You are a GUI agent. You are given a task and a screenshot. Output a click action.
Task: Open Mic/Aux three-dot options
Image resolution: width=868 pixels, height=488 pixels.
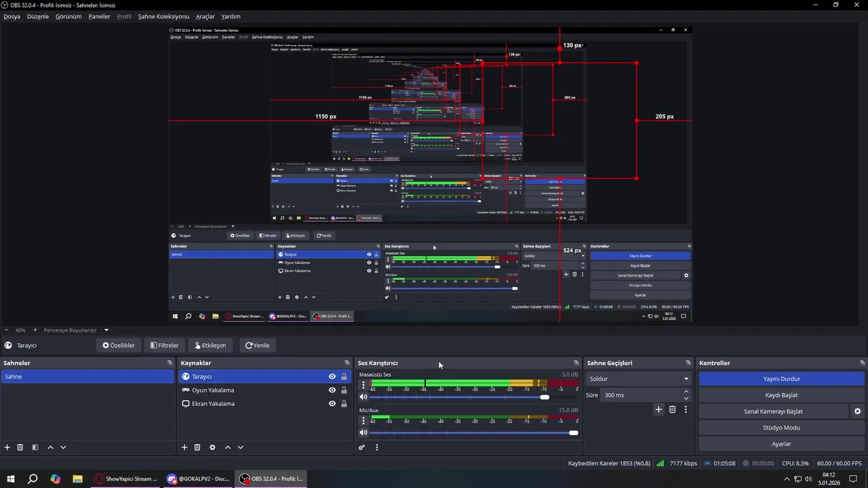click(x=363, y=421)
